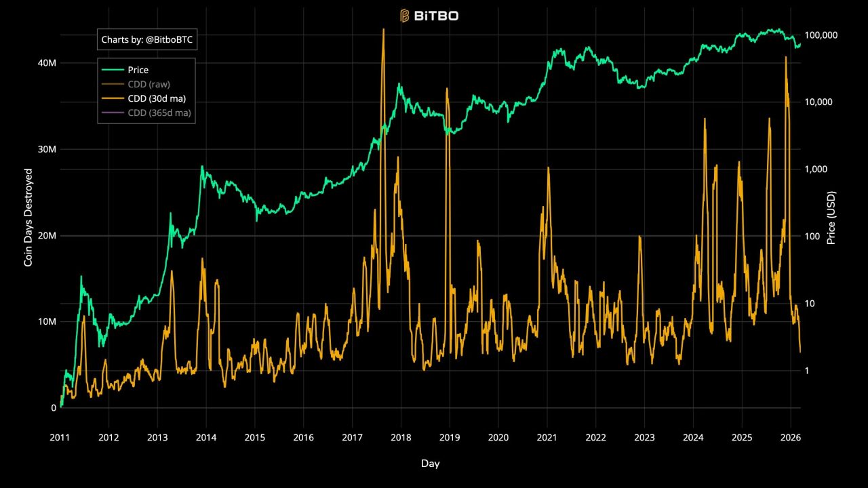This screenshot has height=488, width=868.
Task: Click the 100,000 price axis label
Action: 821,35
